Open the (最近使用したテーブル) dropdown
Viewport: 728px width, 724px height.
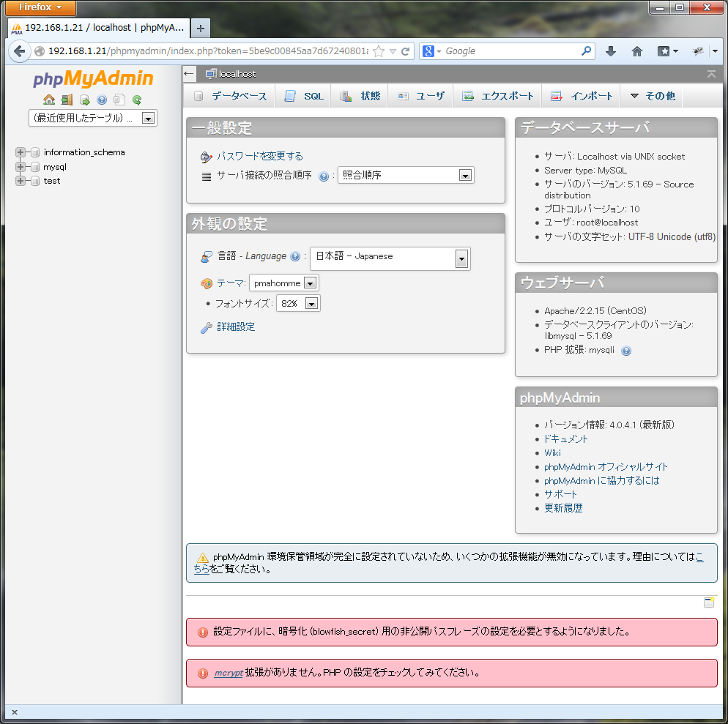[93, 118]
